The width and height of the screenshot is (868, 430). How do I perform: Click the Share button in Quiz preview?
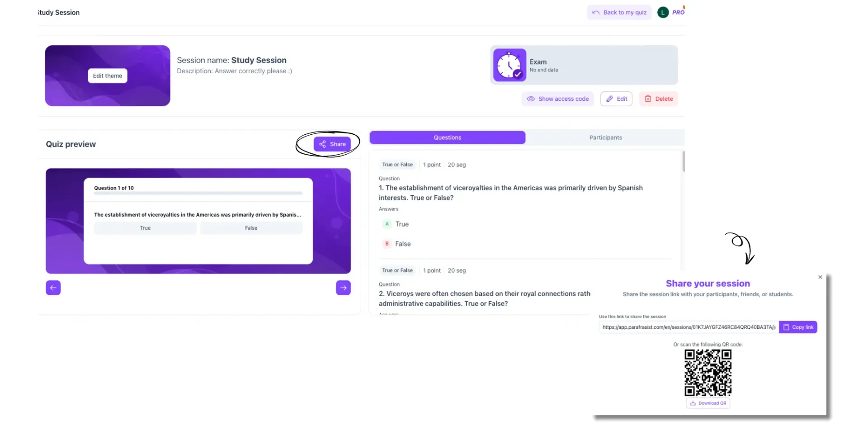(x=332, y=144)
